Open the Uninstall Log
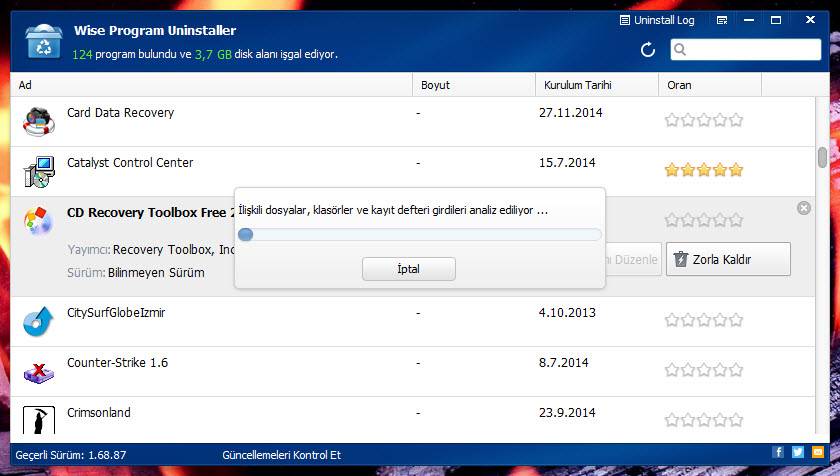840x476 pixels. pyautogui.click(x=657, y=20)
